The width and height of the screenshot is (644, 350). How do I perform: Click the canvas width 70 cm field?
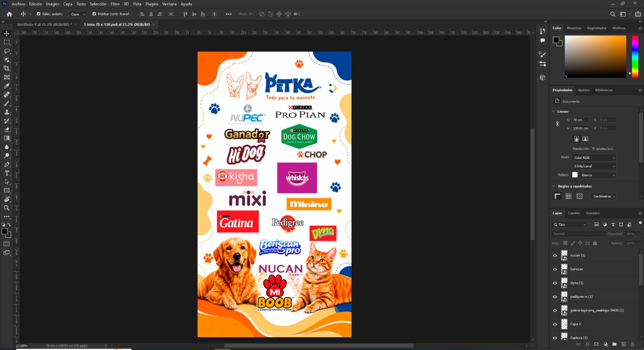click(x=581, y=120)
